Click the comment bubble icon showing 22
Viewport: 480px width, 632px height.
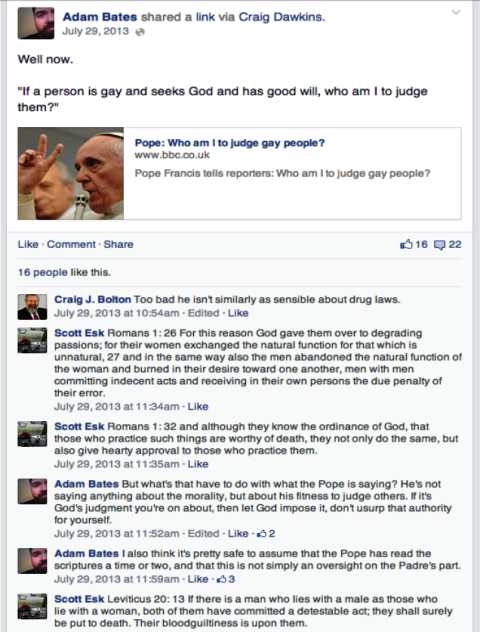pos(439,245)
